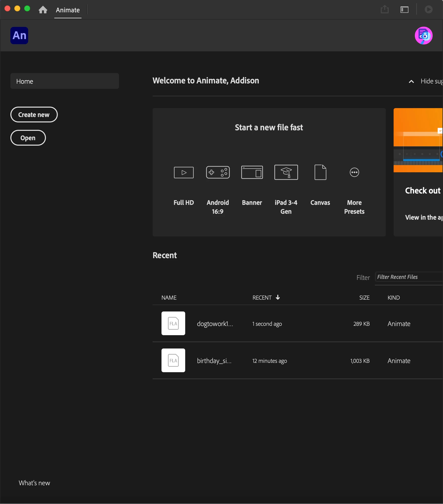
Task: Open the user profile avatar
Action: [423, 36]
